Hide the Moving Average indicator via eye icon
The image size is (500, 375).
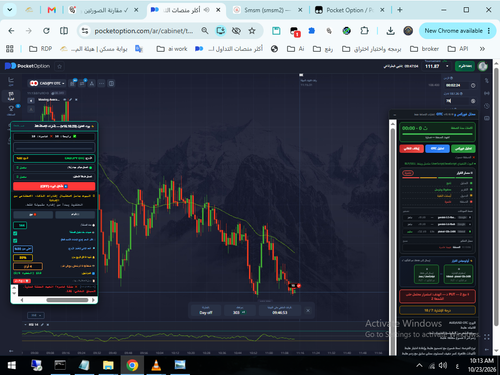pyautogui.click(x=65, y=100)
